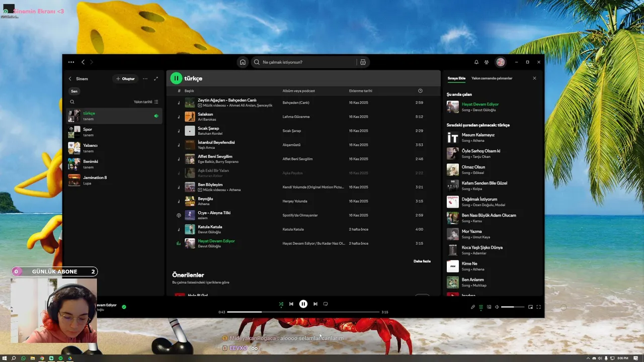Select the Sen filter chip
Screen dimensions: 644x362
coord(74,91)
